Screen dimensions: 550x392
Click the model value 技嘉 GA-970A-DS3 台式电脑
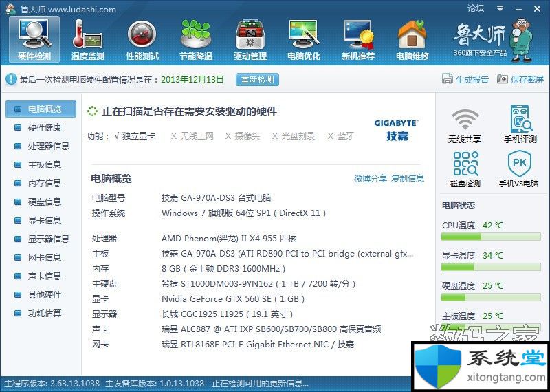(x=216, y=198)
